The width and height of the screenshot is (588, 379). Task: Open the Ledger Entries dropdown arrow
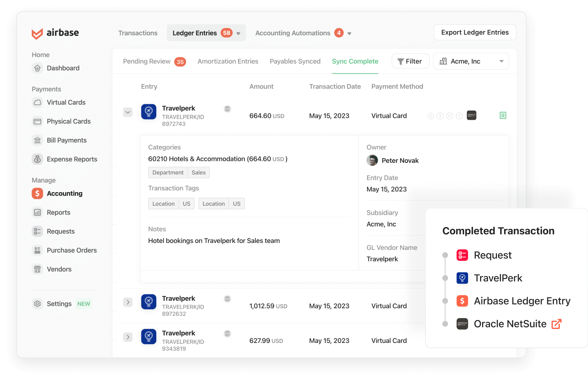coord(238,33)
